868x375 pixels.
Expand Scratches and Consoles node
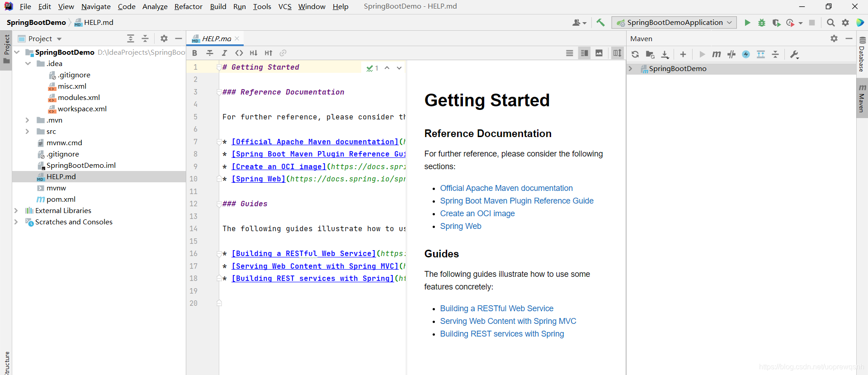click(x=16, y=222)
